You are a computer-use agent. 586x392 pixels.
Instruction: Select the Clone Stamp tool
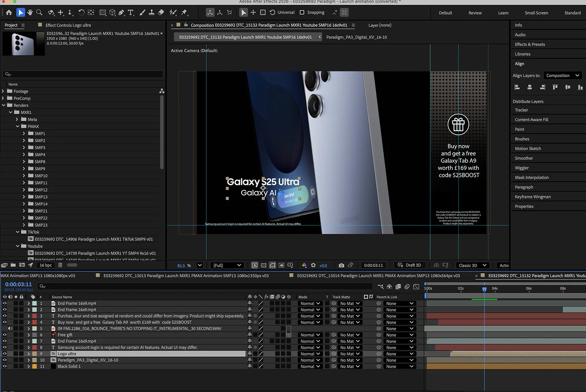(151, 12)
